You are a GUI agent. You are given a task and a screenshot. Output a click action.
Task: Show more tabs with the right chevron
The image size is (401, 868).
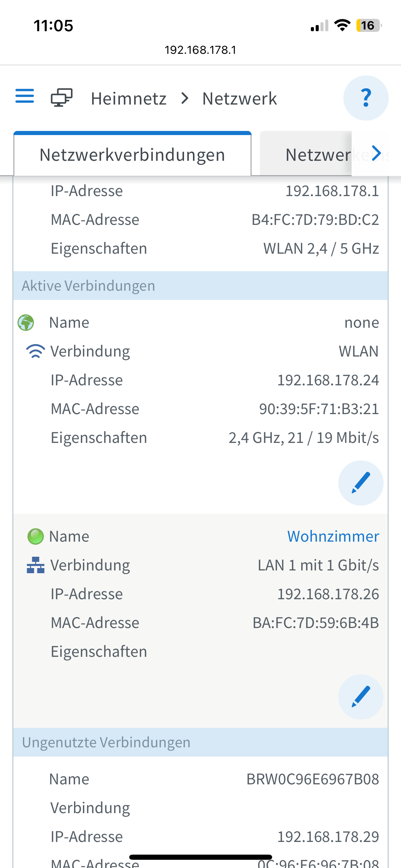coord(376,153)
